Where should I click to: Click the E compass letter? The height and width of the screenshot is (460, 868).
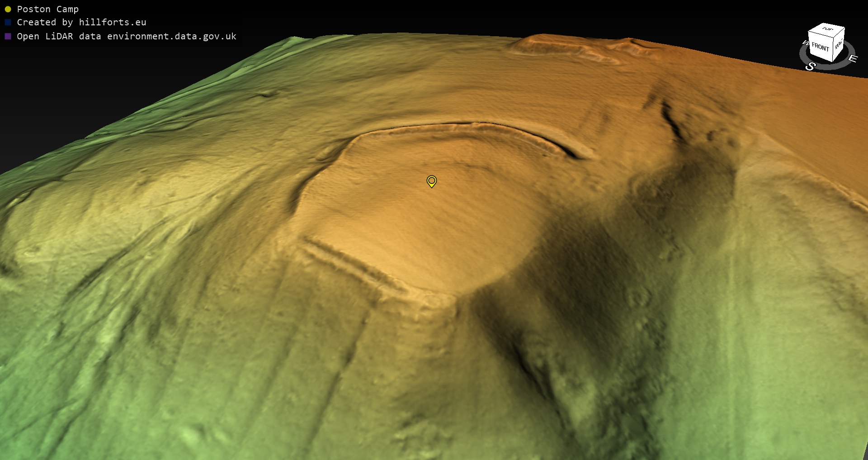(x=852, y=58)
